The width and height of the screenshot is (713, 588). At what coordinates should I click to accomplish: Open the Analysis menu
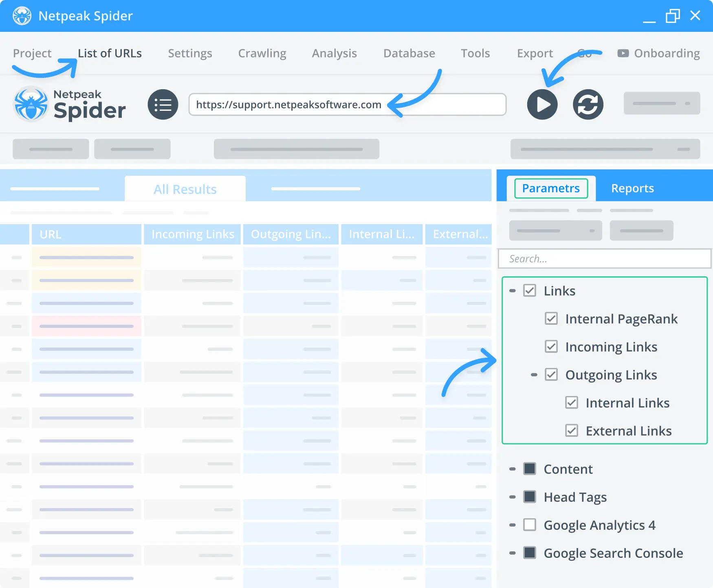pyautogui.click(x=334, y=53)
